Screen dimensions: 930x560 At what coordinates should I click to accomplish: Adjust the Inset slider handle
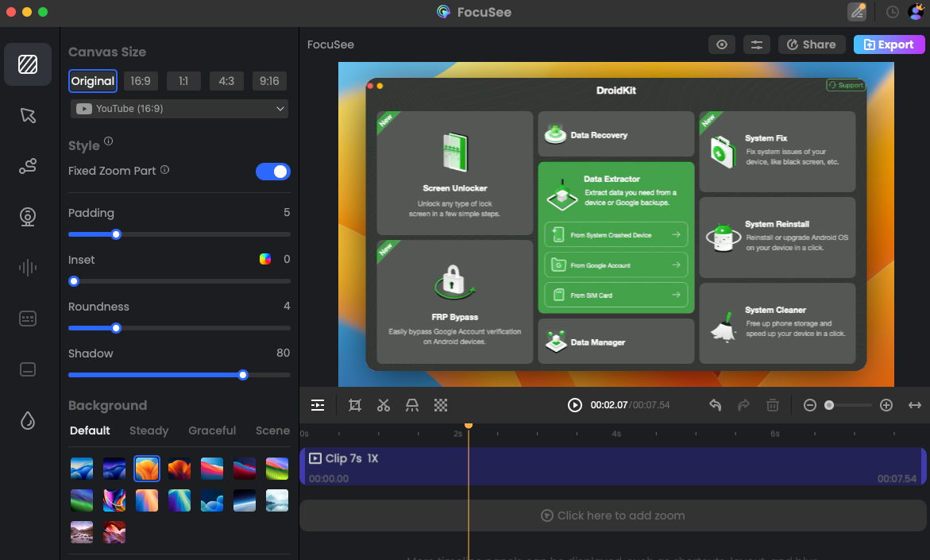[74, 281]
